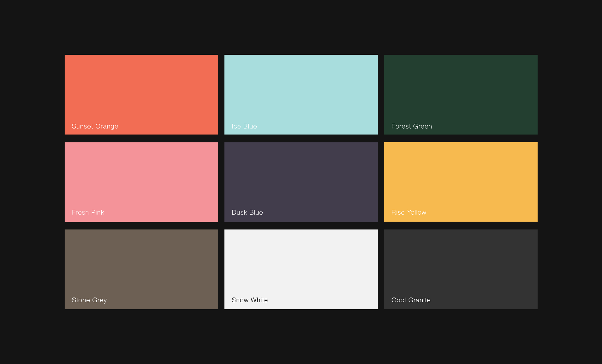Click the "Sunset Orange" label text

[x=95, y=126]
